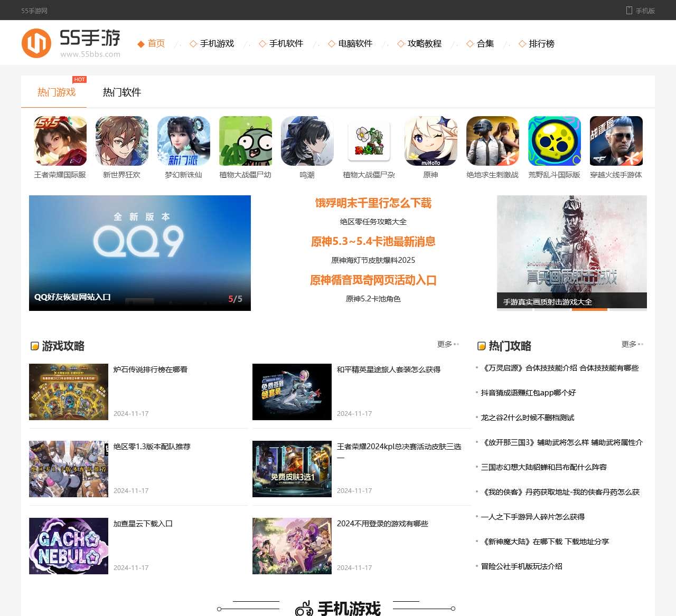Open article 加查星云下载入口
The width and height of the screenshot is (676, 616).
click(143, 524)
